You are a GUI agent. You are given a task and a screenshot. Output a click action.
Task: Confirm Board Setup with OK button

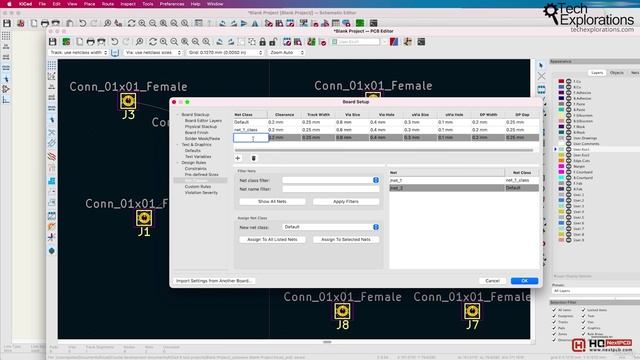pyautogui.click(x=524, y=281)
